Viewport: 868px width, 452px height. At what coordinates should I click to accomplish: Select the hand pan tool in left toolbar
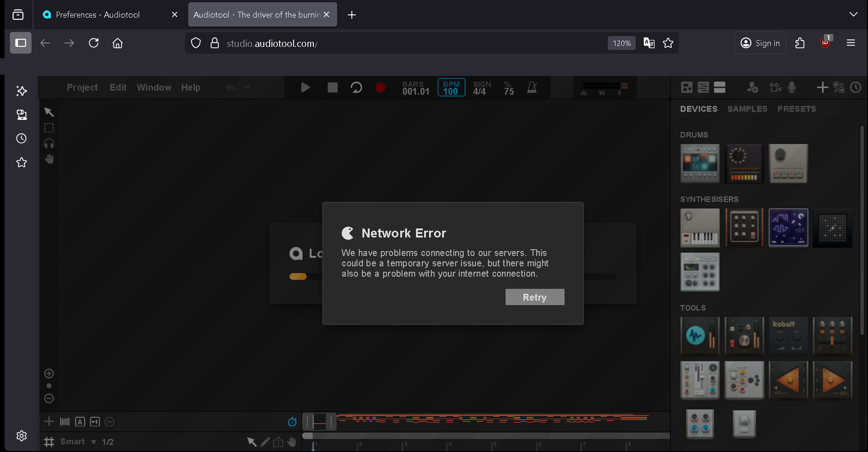point(49,159)
